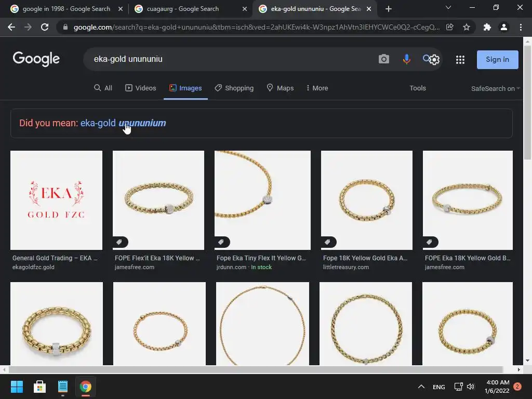The image size is (532, 399).
Task: Switch to the Maps tab
Action: point(280,88)
